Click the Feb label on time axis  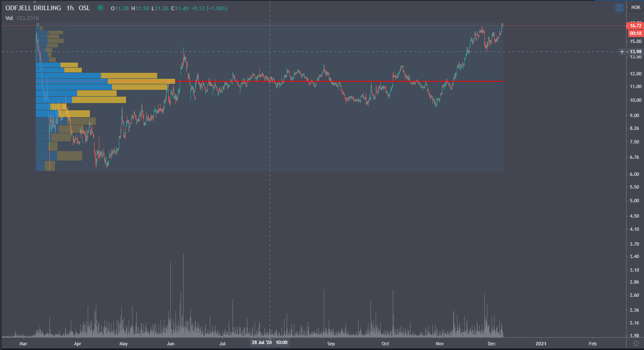[592, 344]
